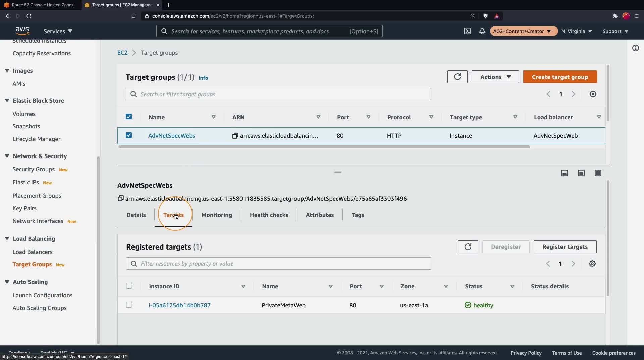The image size is (644, 360).
Task: Sort registered targets by Status column arrow
Action: (x=512, y=286)
